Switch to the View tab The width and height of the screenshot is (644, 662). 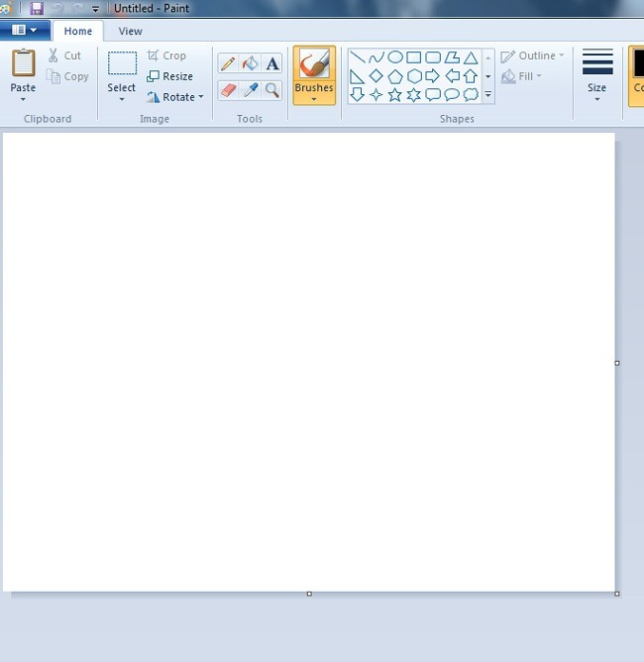pos(131,32)
